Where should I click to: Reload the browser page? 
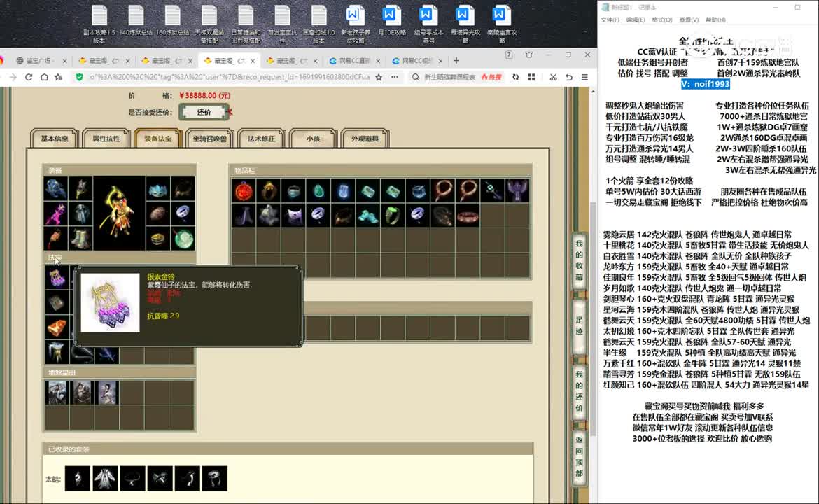pyautogui.click(x=29, y=77)
